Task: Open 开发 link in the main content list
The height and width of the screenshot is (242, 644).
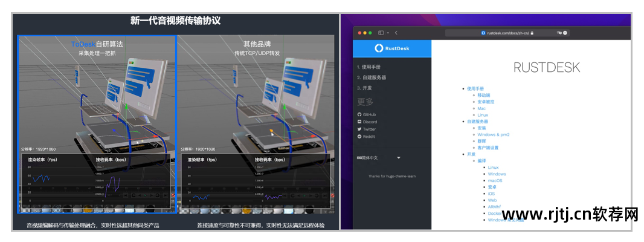Action: coord(471,154)
